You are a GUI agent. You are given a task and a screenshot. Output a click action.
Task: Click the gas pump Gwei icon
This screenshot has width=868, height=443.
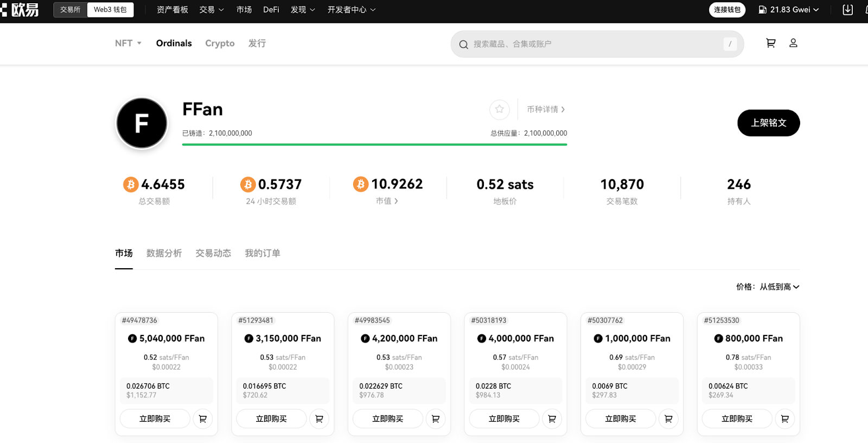(x=762, y=10)
